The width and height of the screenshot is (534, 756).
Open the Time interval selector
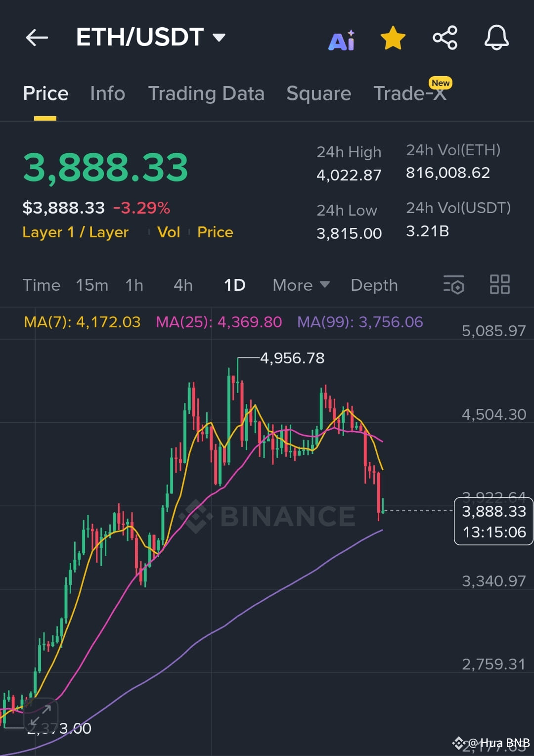[x=42, y=285]
